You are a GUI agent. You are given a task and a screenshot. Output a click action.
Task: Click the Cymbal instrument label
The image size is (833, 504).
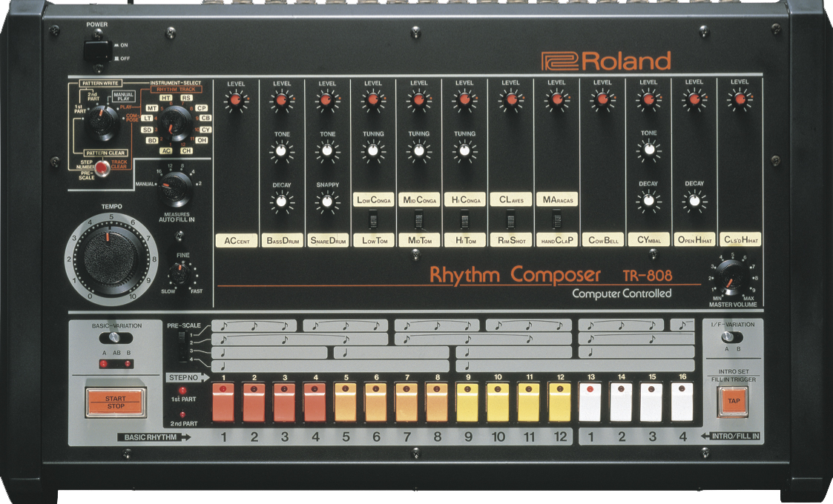[x=648, y=240]
